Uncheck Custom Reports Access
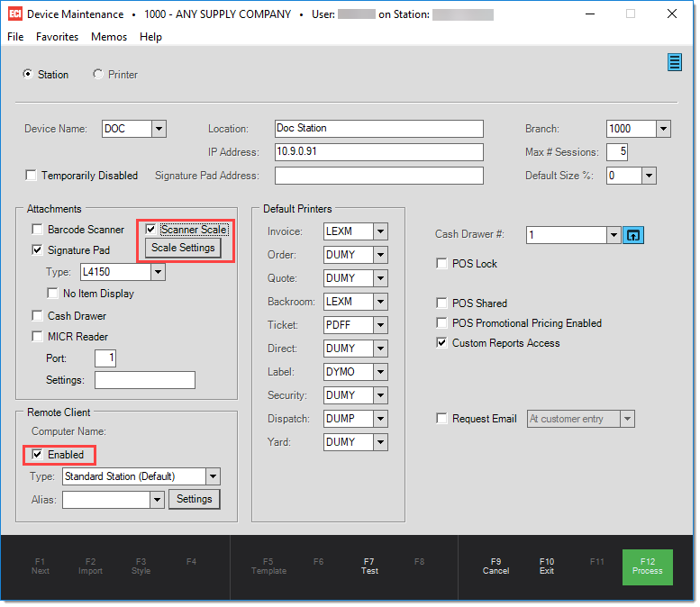This screenshot has width=700, height=607. click(x=443, y=344)
